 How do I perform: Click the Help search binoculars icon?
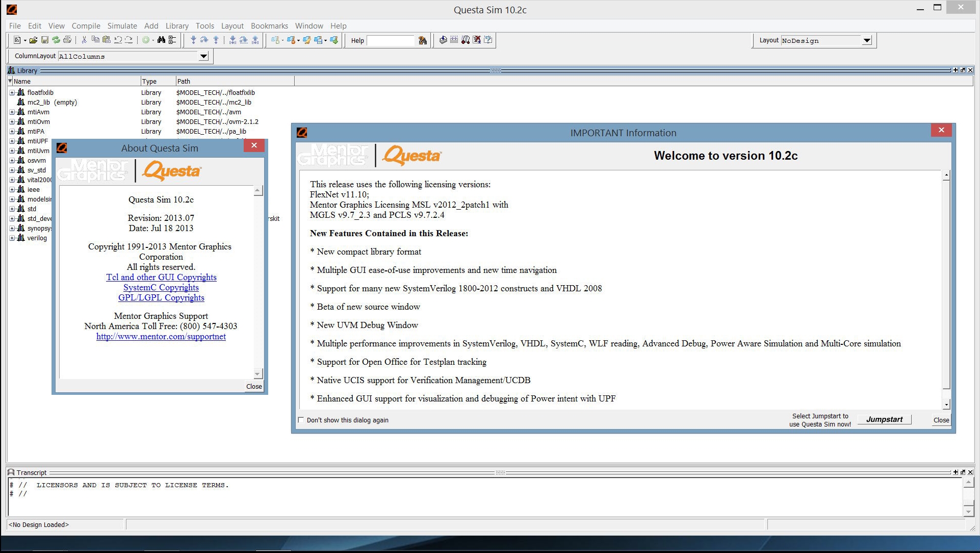423,41
